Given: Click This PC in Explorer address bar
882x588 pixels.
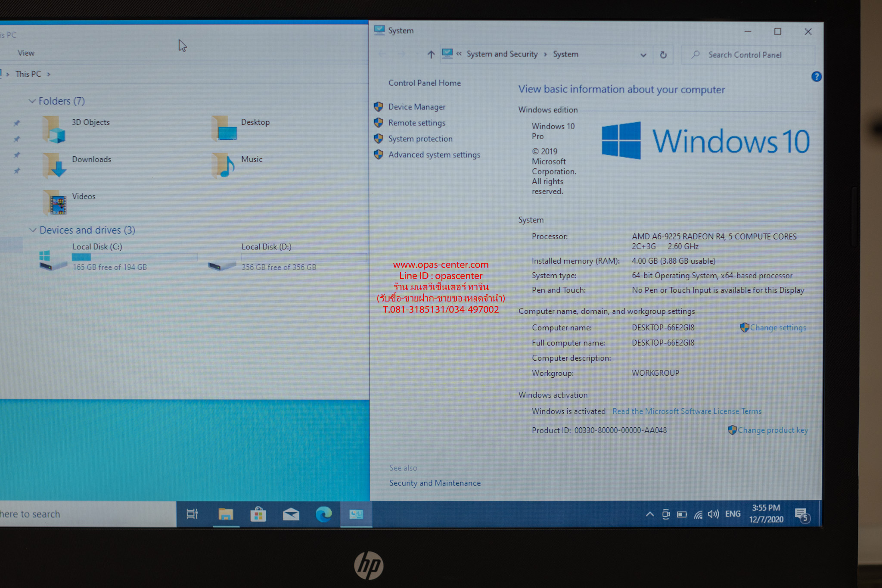Looking at the screenshot, I should [x=28, y=74].
